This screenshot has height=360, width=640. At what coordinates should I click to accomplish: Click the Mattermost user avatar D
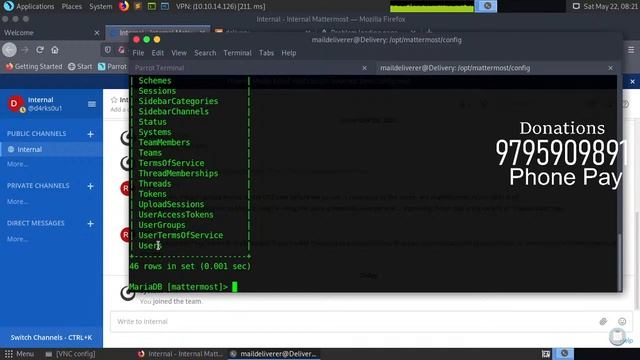pyautogui.click(x=16, y=104)
